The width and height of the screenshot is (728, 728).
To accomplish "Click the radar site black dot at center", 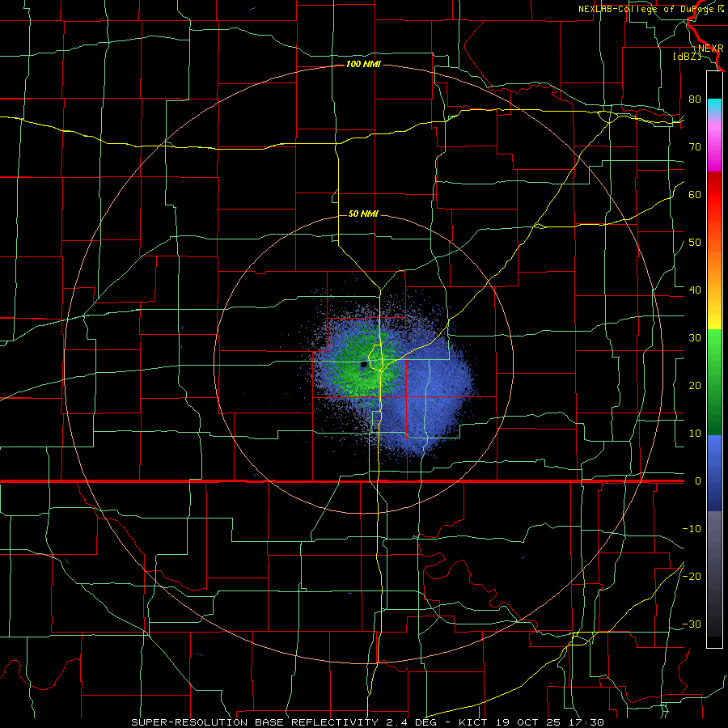I will pyautogui.click(x=364, y=365).
